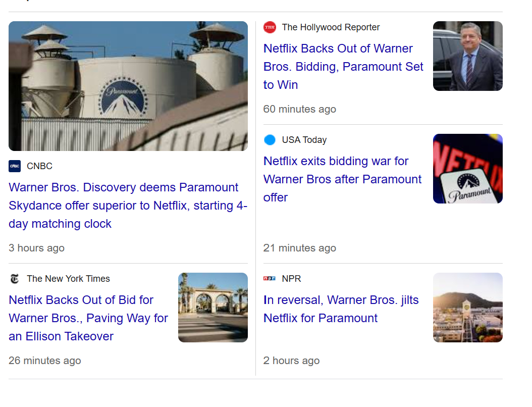Click the aerial studio lot thumbnail
This screenshot has height=407, width=532.
[467, 308]
